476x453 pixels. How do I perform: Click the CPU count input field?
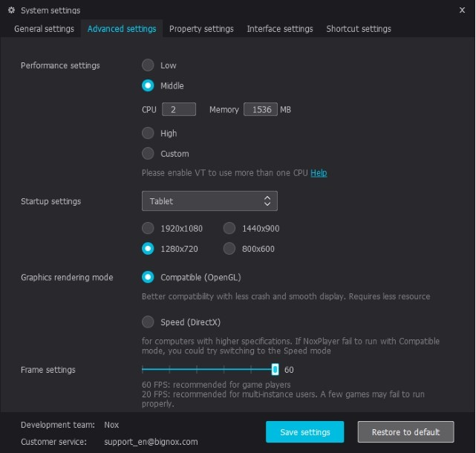coord(179,109)
